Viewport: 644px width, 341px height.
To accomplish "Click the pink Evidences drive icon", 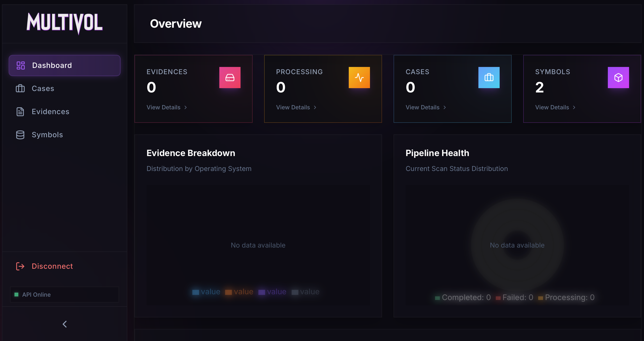I will 230,78.
